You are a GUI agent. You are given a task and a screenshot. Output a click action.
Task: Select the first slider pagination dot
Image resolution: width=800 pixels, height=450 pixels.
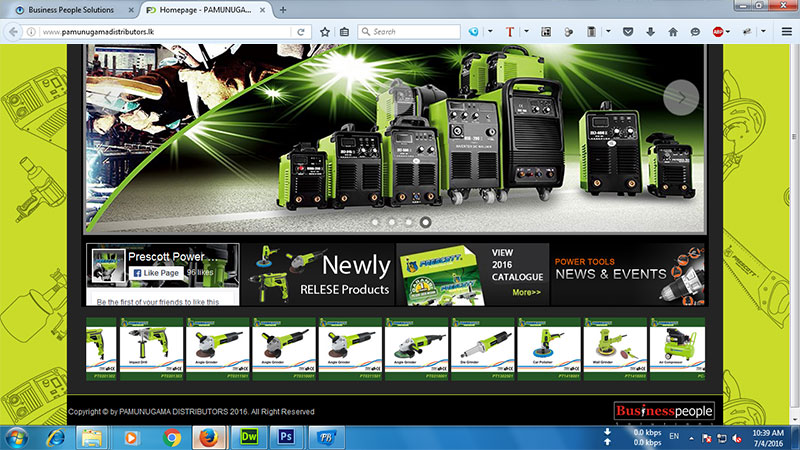click(x=376, y=222)
